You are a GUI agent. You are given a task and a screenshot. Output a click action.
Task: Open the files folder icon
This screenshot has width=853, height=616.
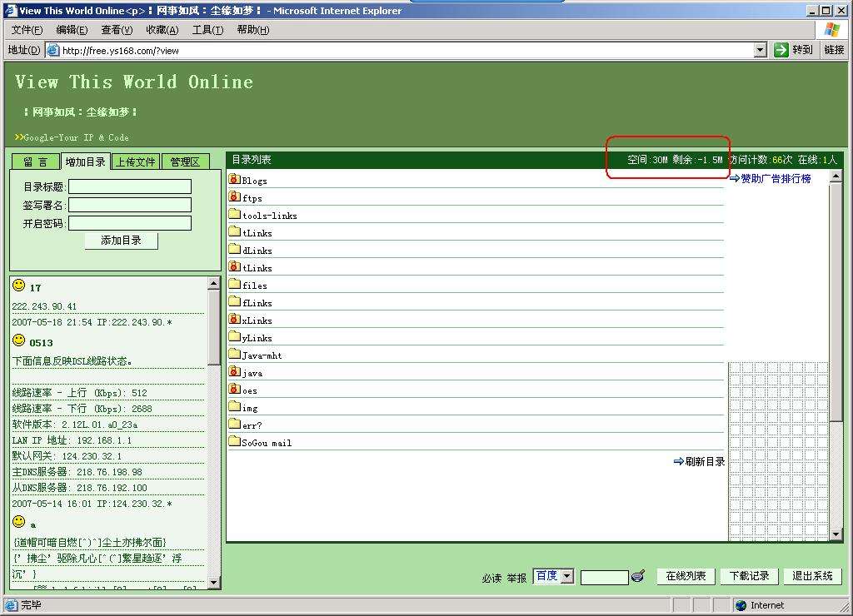(x=234, y=284)
